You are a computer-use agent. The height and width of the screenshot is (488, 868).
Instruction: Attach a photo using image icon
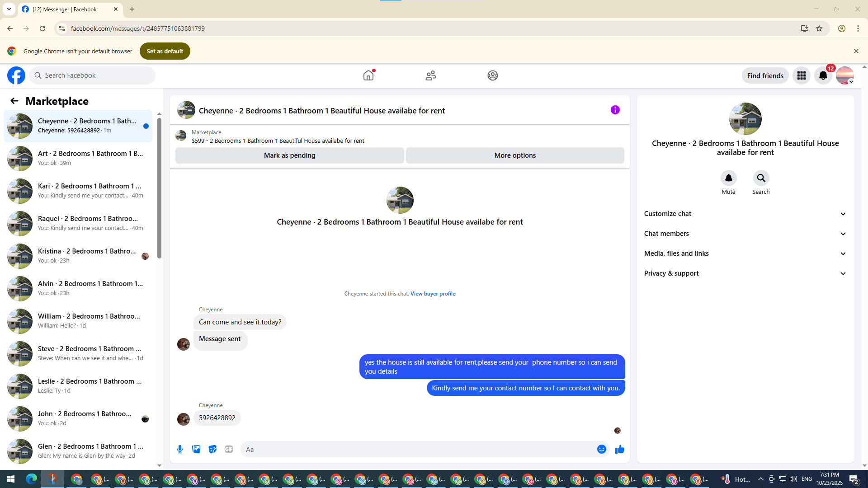click(x=196, y=449)
